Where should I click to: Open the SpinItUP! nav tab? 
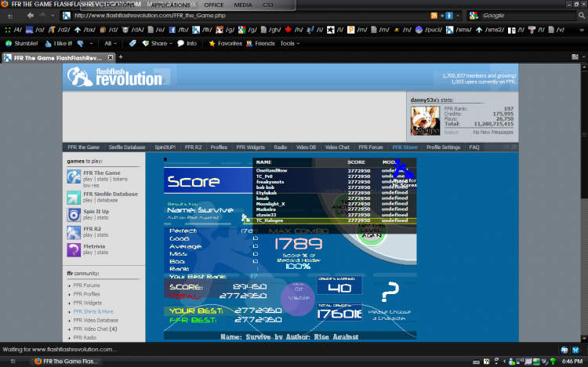[x=165, y=147]
